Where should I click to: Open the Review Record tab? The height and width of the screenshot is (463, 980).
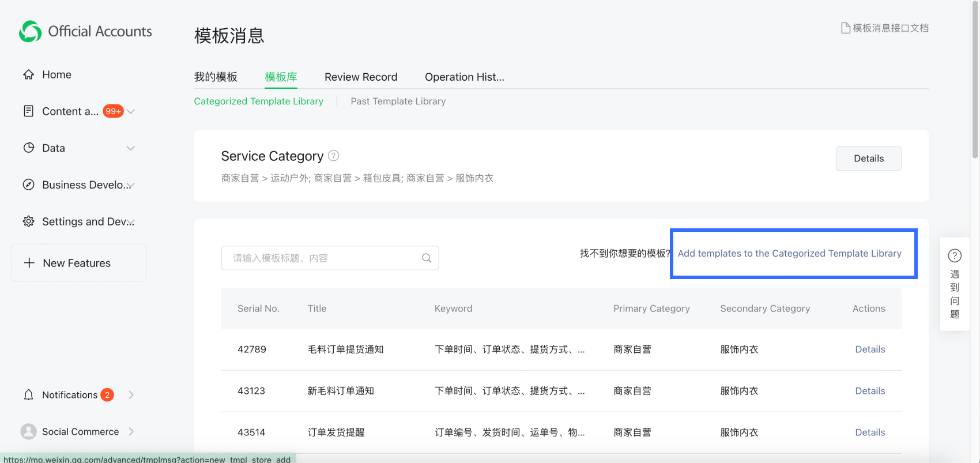pos(361,77)
